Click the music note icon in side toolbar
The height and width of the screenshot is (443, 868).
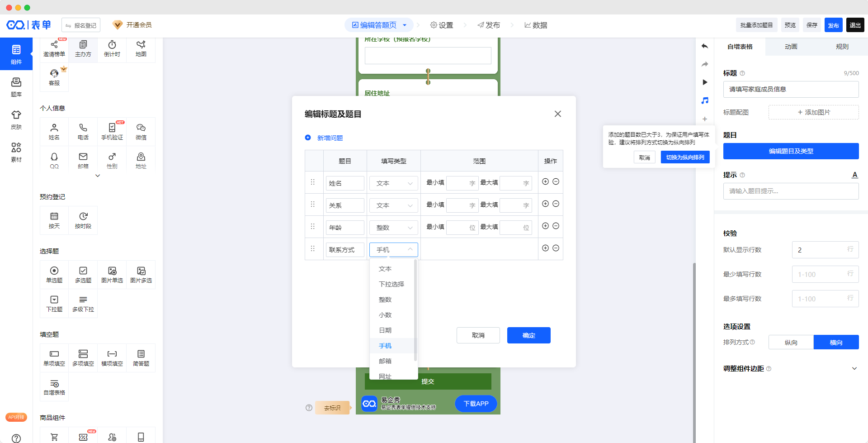(x=705, y=100)
